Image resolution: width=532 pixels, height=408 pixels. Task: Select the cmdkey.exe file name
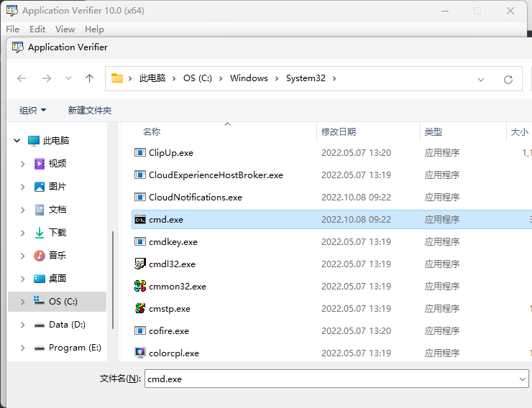tap(173, 242)
